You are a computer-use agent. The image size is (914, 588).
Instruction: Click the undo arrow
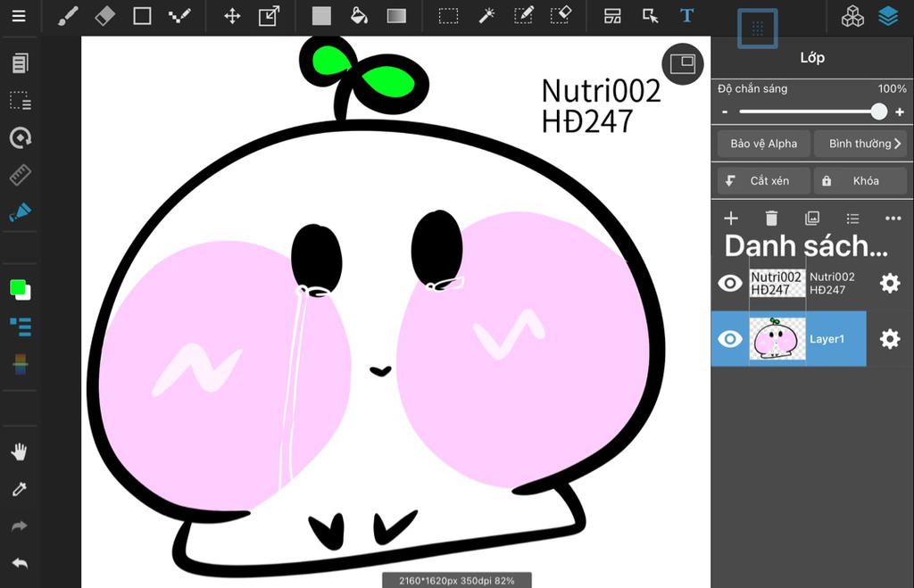pyautogui.click(x=20, y=564)
